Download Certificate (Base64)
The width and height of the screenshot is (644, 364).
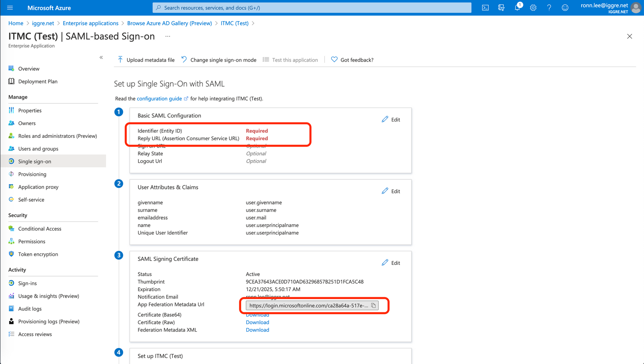258,315
